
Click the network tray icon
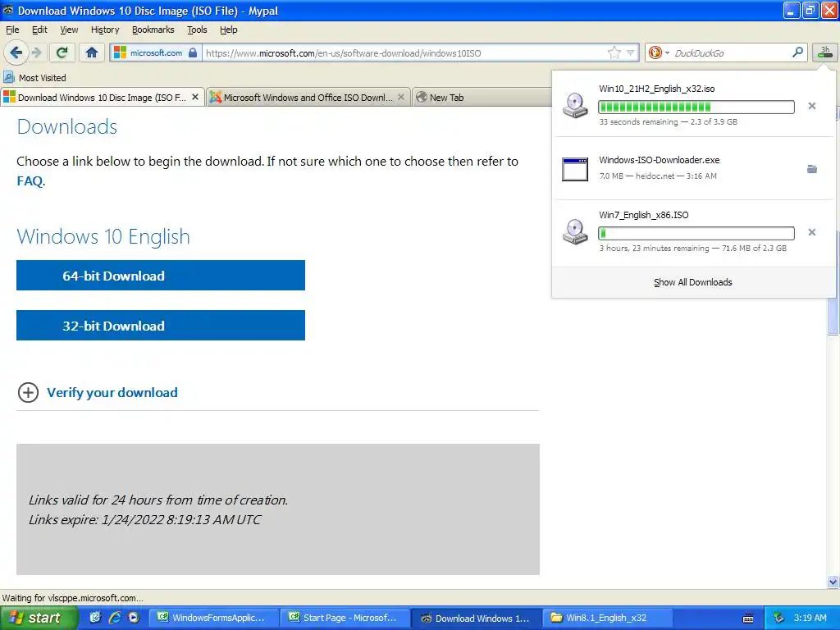[778, 618]
